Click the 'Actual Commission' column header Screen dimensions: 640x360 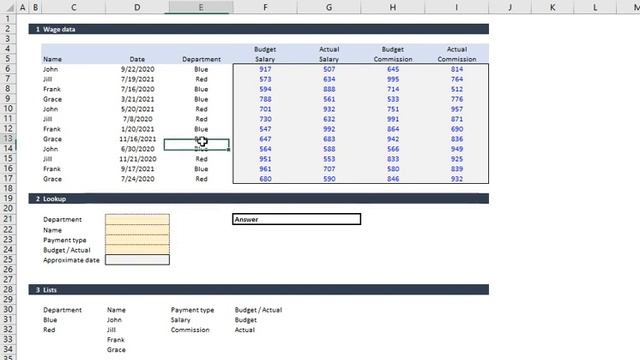pos(457,54)
